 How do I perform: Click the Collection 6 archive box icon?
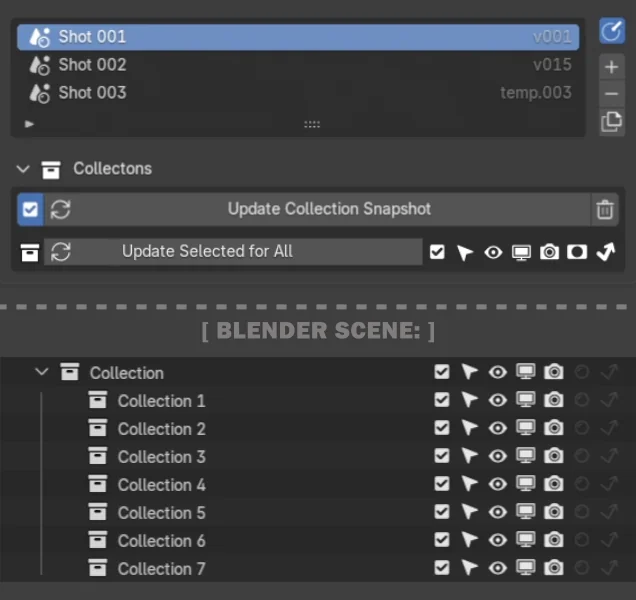(x=98, y=540)
